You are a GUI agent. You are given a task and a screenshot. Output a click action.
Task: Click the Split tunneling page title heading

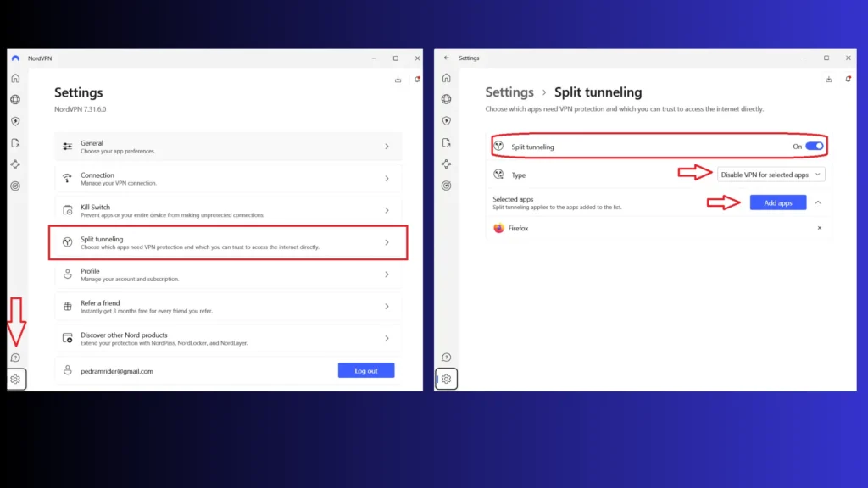point(598,91)
